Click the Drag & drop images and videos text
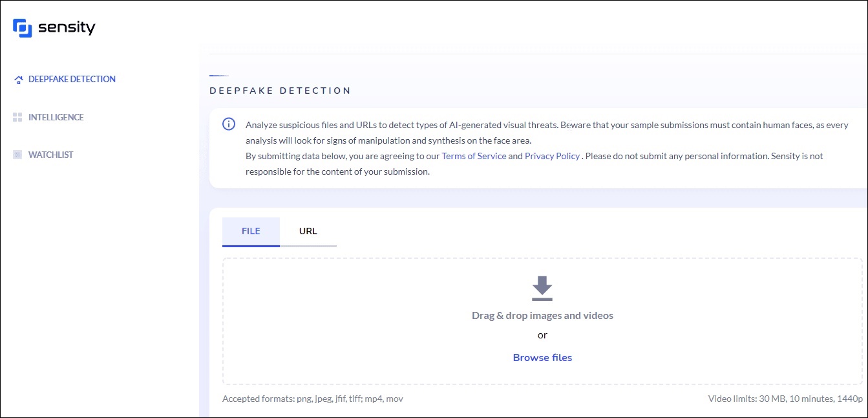The width and height of the screenshot is (868, 418). [x=542, y=316]
